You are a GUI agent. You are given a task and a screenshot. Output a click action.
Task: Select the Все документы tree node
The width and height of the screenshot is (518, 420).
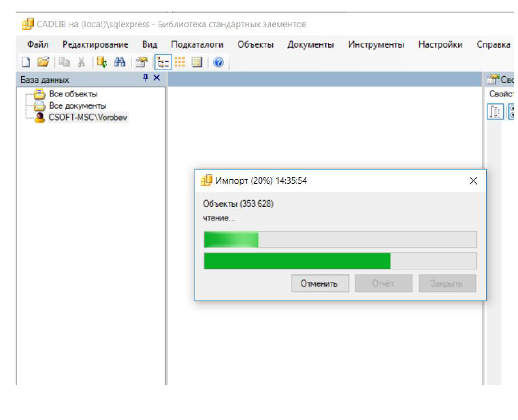pos(78,106)
